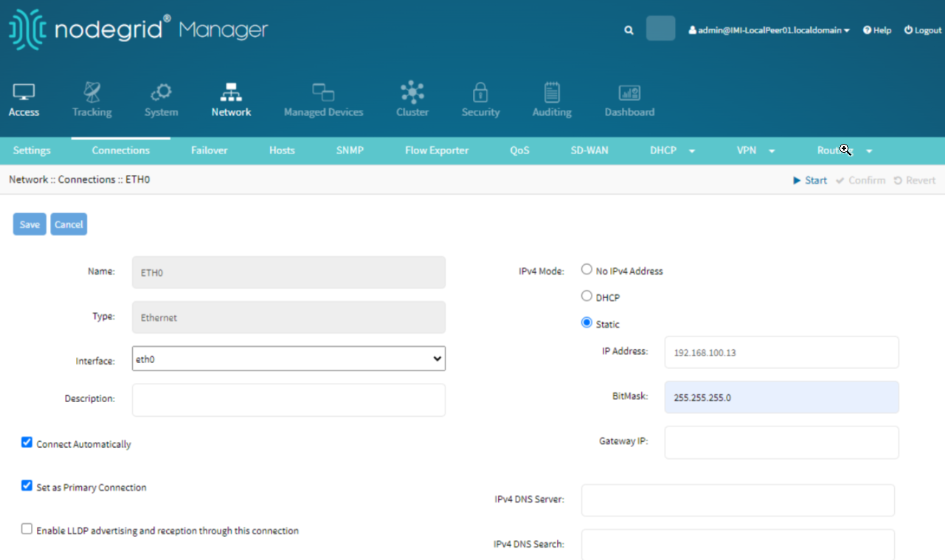Click the search magnifier icon
The width and height of the screenshot is (945, 560).
pos(629,30)
